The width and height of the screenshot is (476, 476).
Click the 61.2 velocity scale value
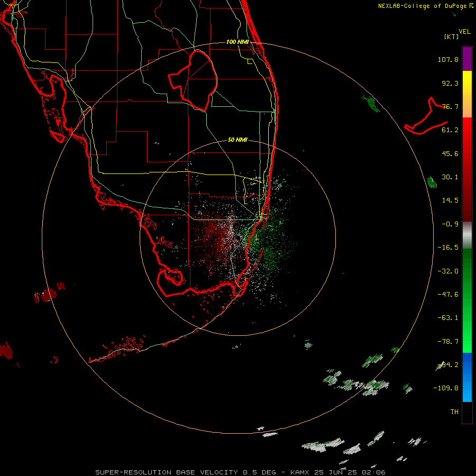click(x=450, y=130)
